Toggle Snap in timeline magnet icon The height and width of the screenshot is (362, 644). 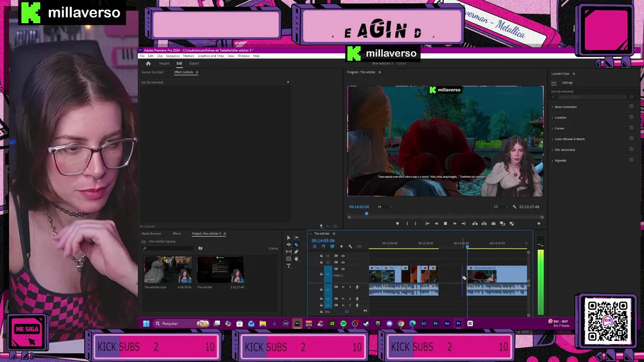324,246
